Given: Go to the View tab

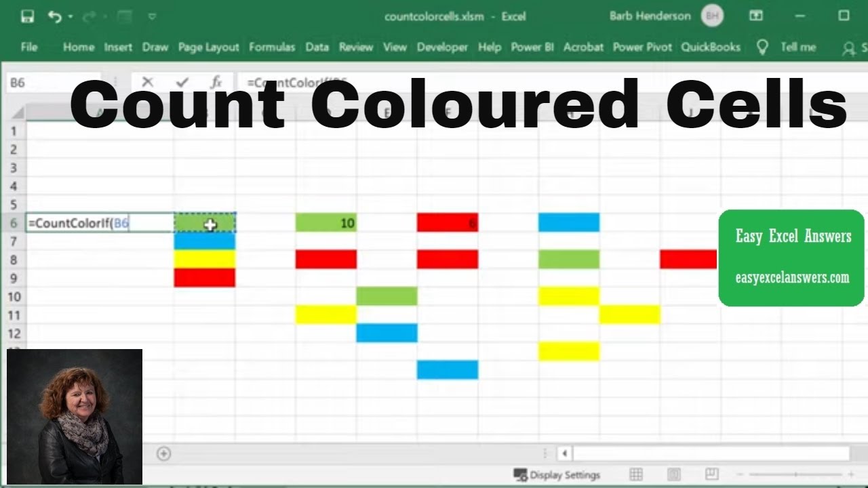Looking at the screenshot, I should coord(395,47).
